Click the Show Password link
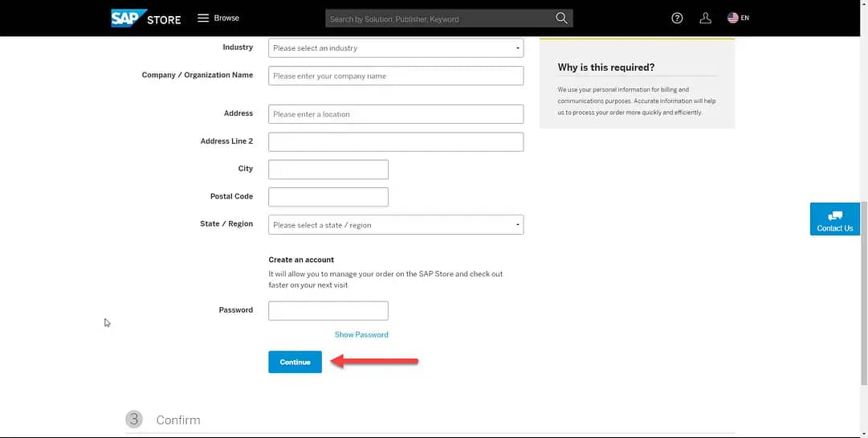The image size is (868, 438). pos(361,334)
